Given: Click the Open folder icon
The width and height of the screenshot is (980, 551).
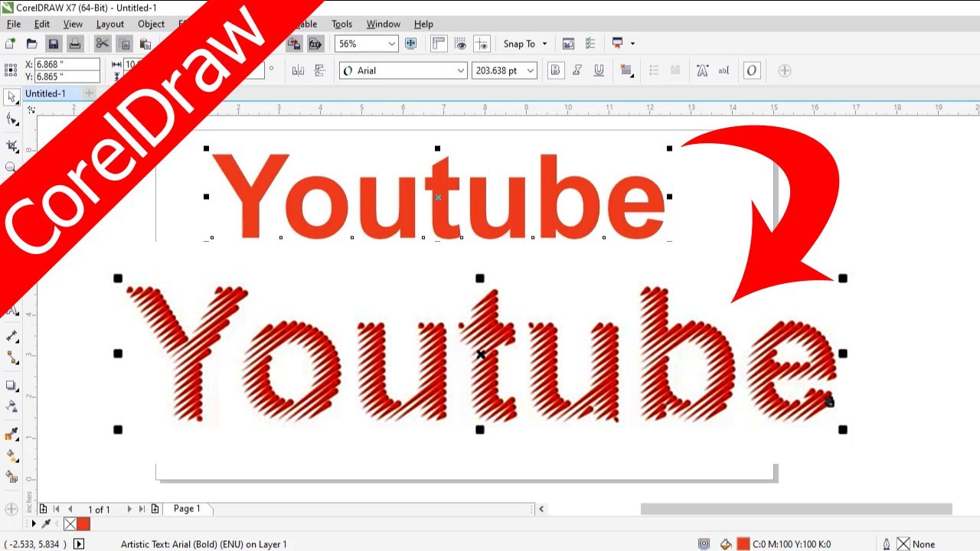Looking at the screenshot, I should point(31,44).
